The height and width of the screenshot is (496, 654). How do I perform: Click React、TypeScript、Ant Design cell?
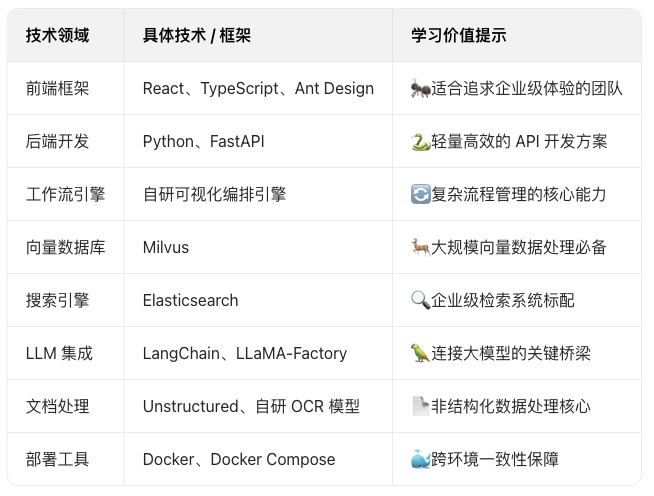tap(258, 88)
